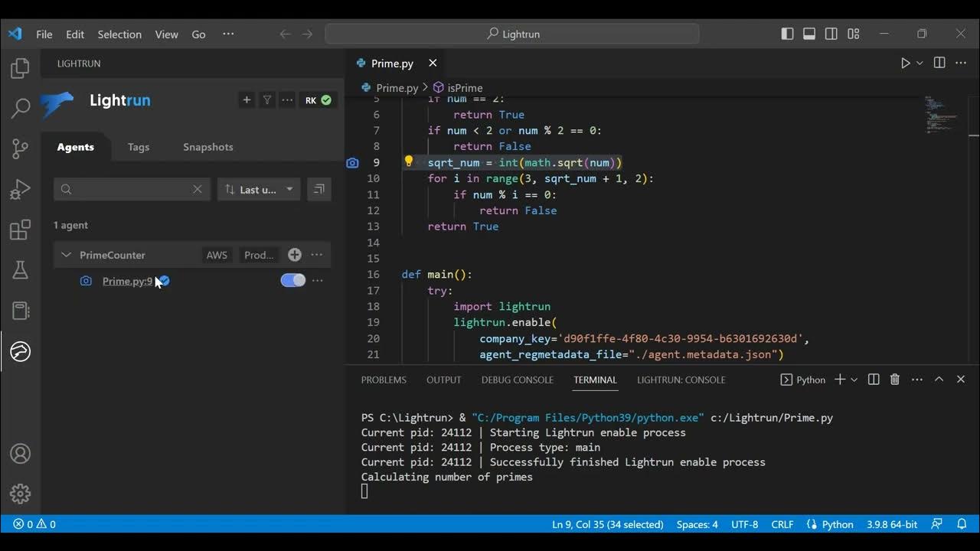Image resolution: width=980 pixels, height=551 pixels.
Task: Close the Prime.py editor tab
Action: 433,63
